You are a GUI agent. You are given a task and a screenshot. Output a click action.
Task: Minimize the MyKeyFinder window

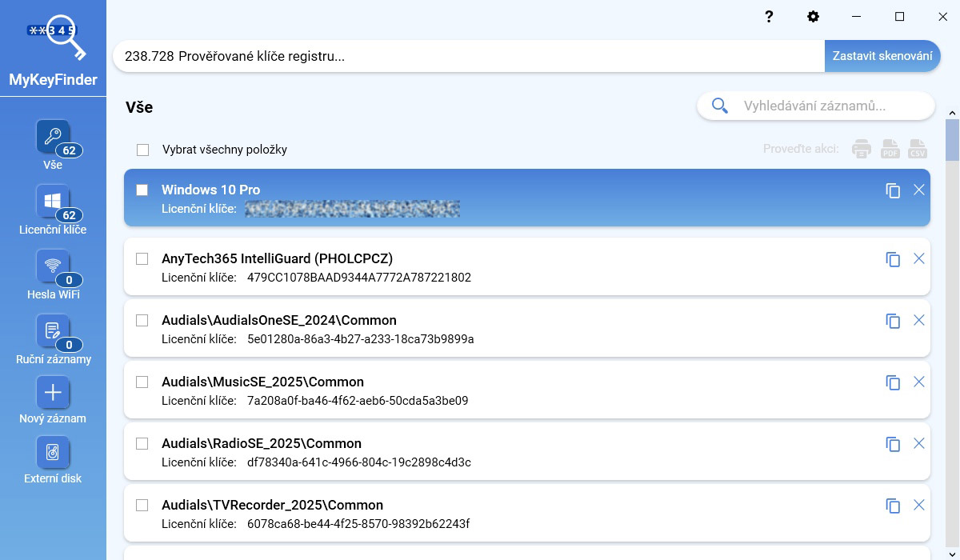[857, 17]
